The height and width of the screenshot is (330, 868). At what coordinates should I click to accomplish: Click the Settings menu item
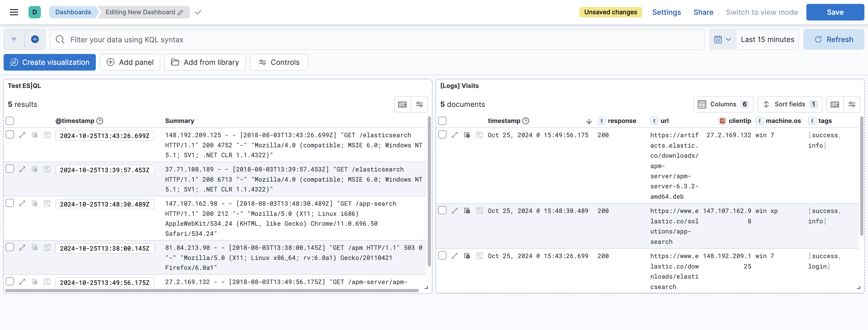(x=666, y=12)
